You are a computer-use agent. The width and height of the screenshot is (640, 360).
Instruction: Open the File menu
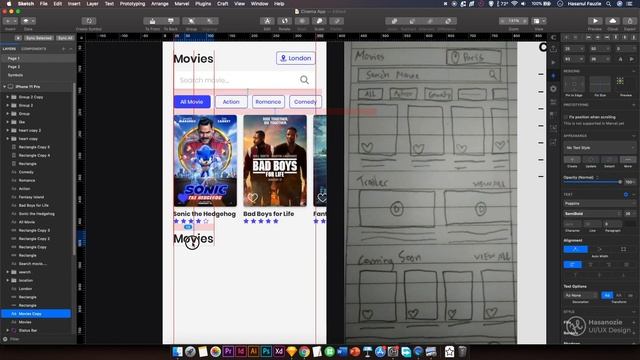coord(43,4)
